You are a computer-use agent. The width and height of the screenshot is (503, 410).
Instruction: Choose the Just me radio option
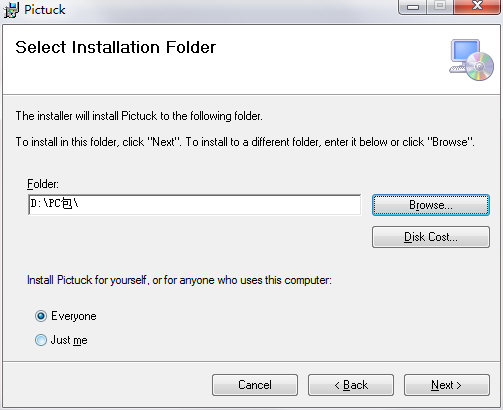tap(41, 340)
